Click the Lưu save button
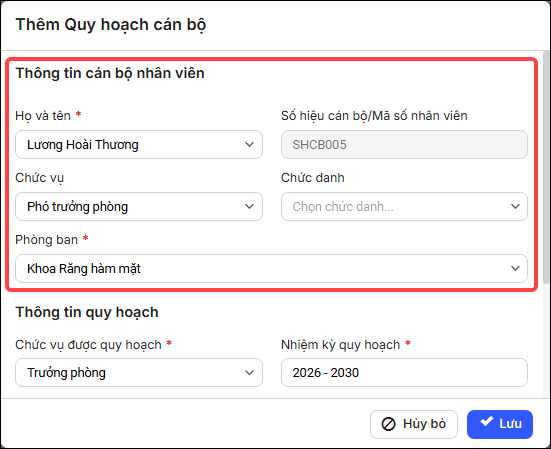 499,424
